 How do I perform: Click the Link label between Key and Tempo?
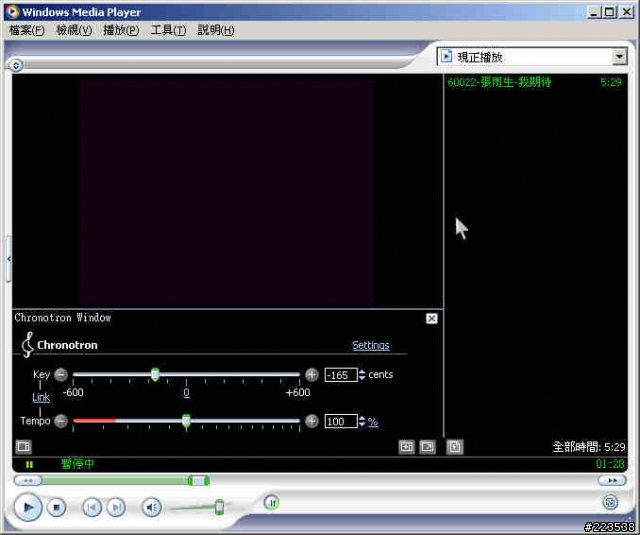(41, 397)
